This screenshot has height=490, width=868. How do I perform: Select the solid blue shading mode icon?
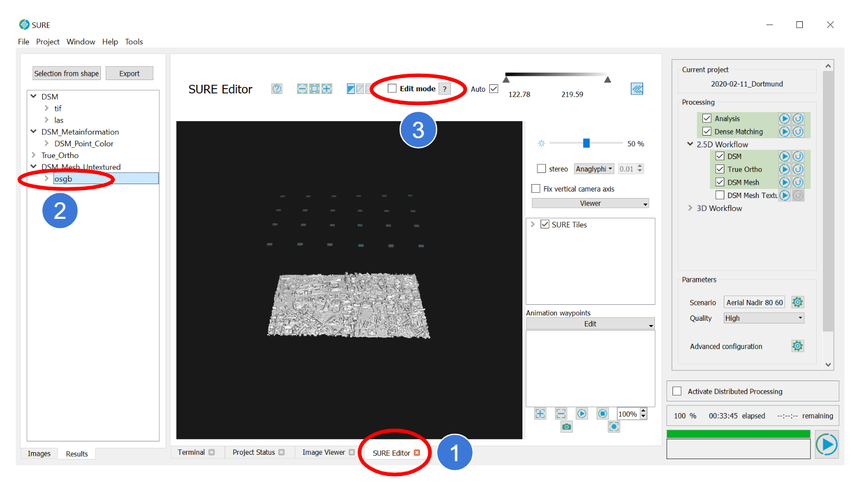coord(351,89)
